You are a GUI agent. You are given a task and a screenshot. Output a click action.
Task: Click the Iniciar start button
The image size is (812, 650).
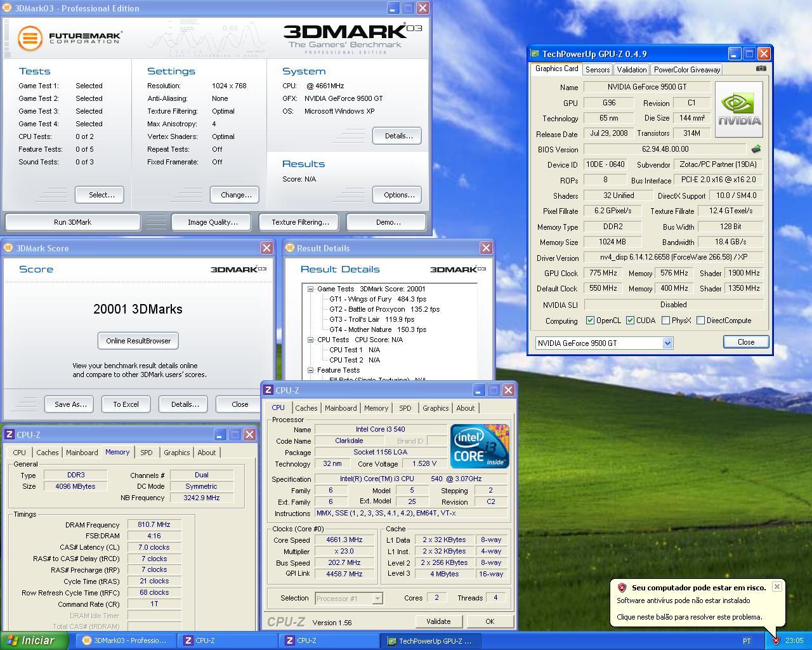coord(35,640)
